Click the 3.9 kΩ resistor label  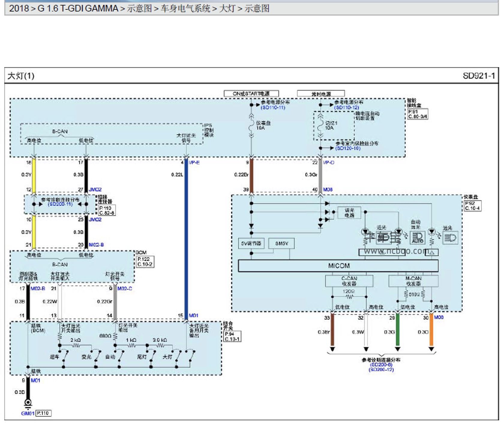point(160,340)
